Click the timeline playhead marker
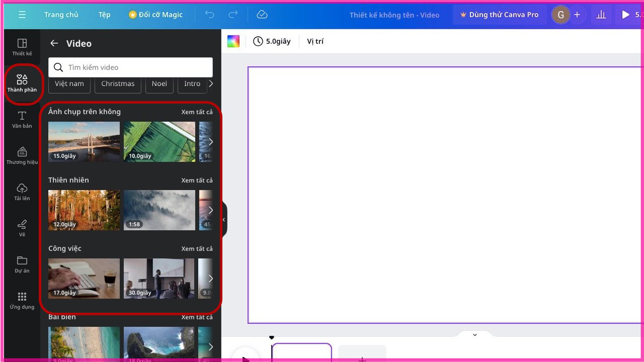 272,338
